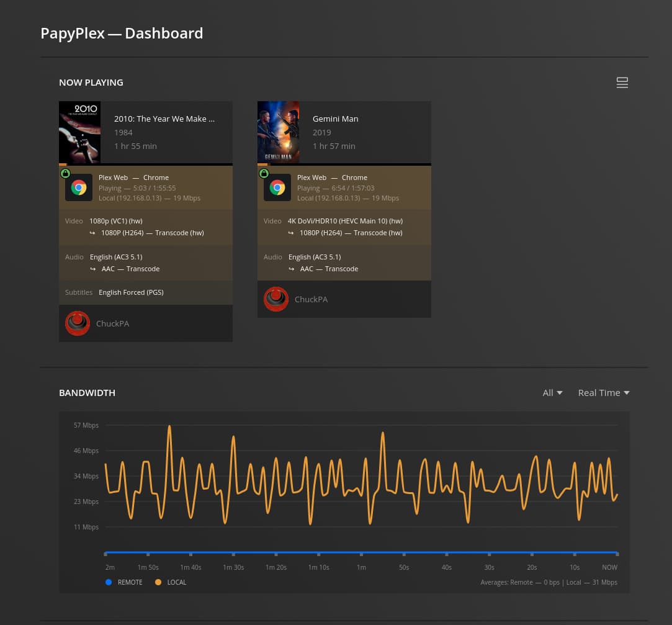Click year 2019 under Gemini Man title
The height and width of the screenshot is (625, 672).
click(322, 132)
